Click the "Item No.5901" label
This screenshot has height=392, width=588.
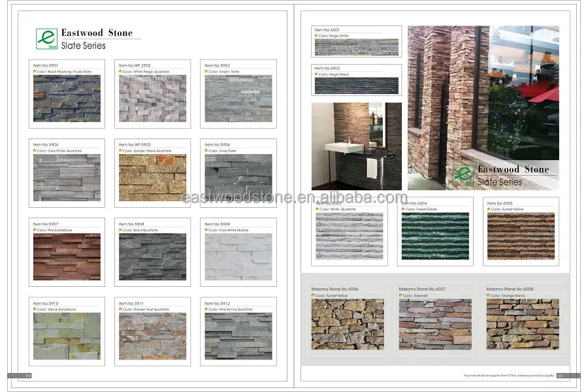tap(46, 65)
